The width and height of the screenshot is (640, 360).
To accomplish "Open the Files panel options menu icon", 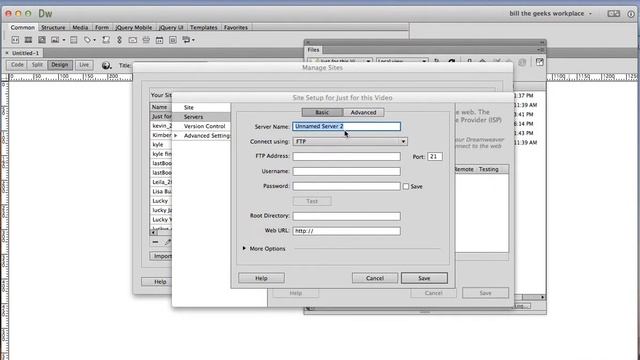I will (x=541, y=50).
